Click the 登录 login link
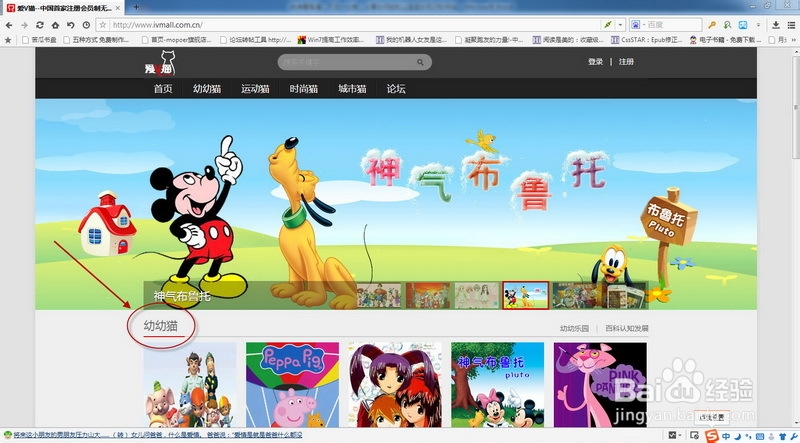 tap(595, 62)
